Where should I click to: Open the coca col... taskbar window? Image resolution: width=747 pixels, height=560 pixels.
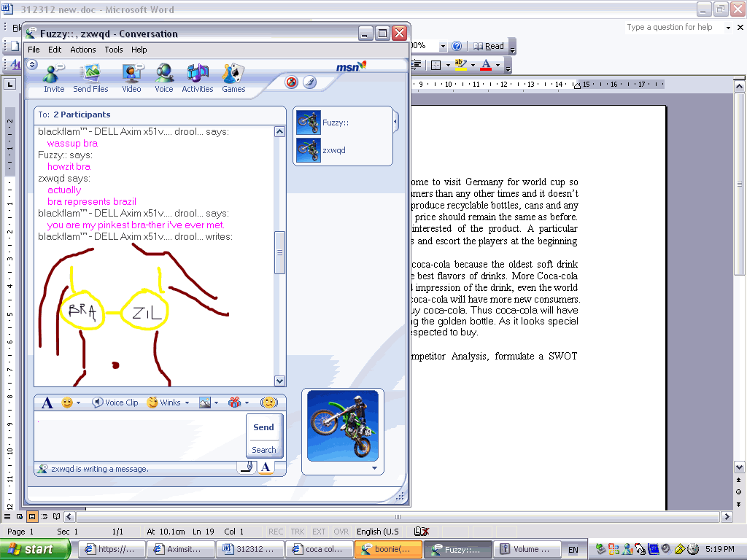[319, 550]
